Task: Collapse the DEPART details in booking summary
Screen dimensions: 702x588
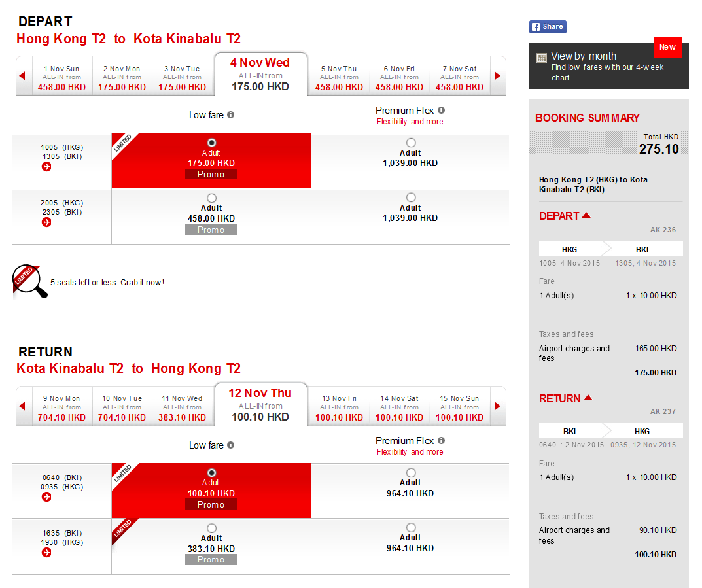Action: [586, 216]
